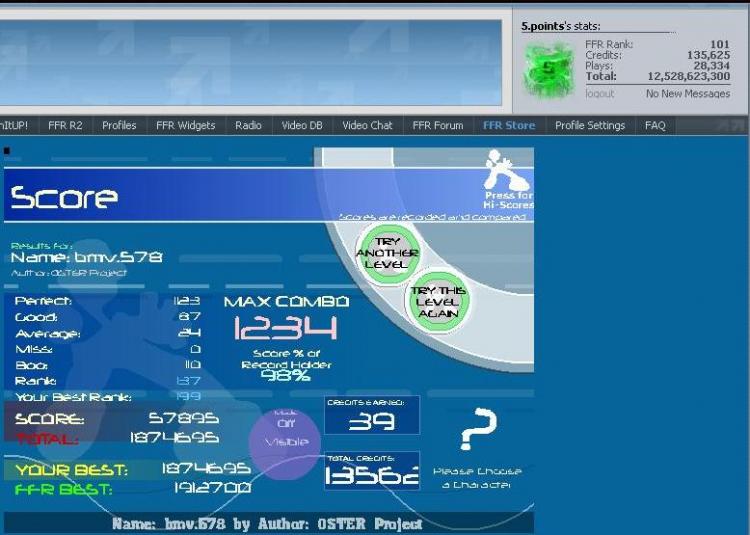750x535 pixels.
Task: Click the Try This Level Again circle
Action: 438,302
